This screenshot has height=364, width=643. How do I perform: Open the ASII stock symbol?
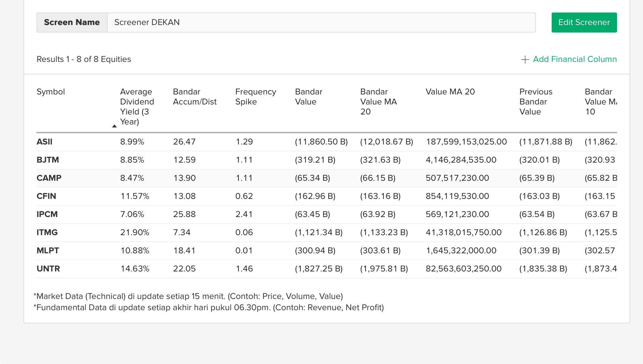44,142
